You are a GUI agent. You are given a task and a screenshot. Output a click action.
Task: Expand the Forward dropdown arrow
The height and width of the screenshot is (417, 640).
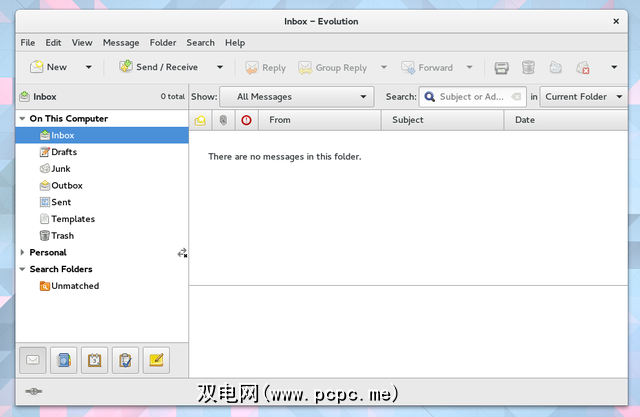pyautogui.click(x=469, y=67)
